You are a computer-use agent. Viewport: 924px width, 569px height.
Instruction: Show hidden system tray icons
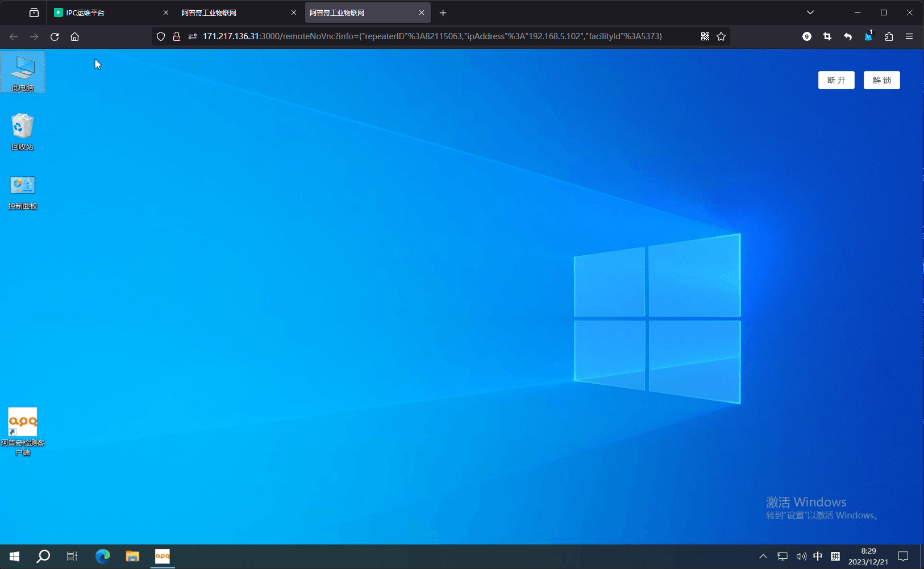763,556
